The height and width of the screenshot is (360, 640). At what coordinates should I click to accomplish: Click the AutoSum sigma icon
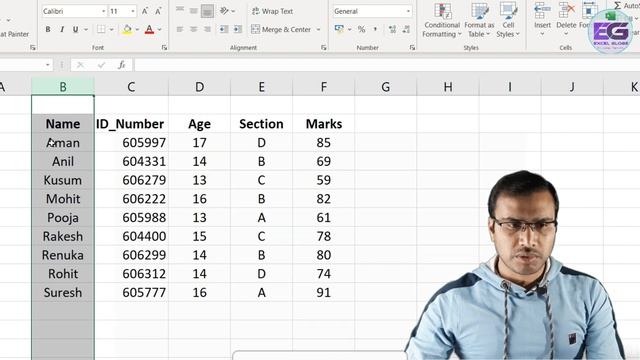(x=618, y=5)
